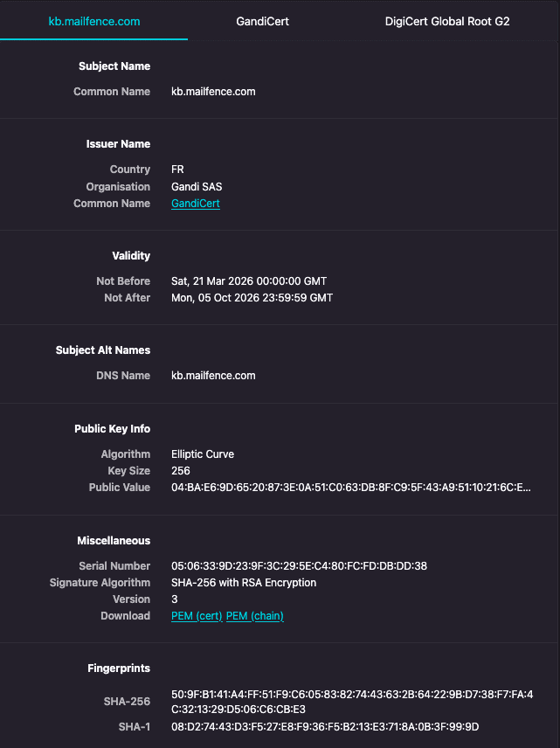Download the PEM (cert) file
This screenshot has width=560, height=748.
(197, 616)
